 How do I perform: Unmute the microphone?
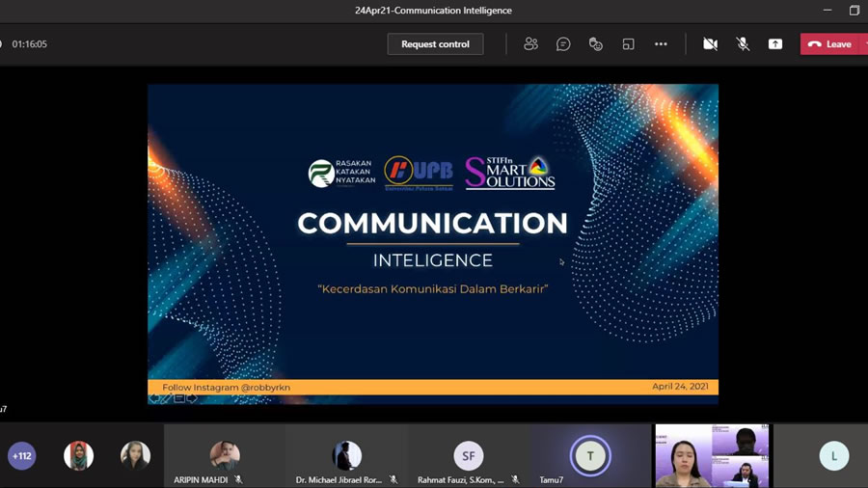743,44
